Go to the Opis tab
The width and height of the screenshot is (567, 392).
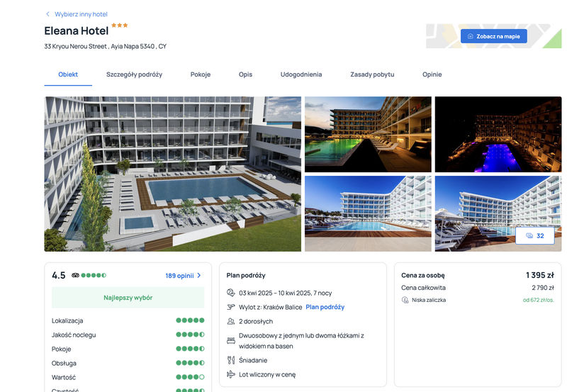[245, 74]
